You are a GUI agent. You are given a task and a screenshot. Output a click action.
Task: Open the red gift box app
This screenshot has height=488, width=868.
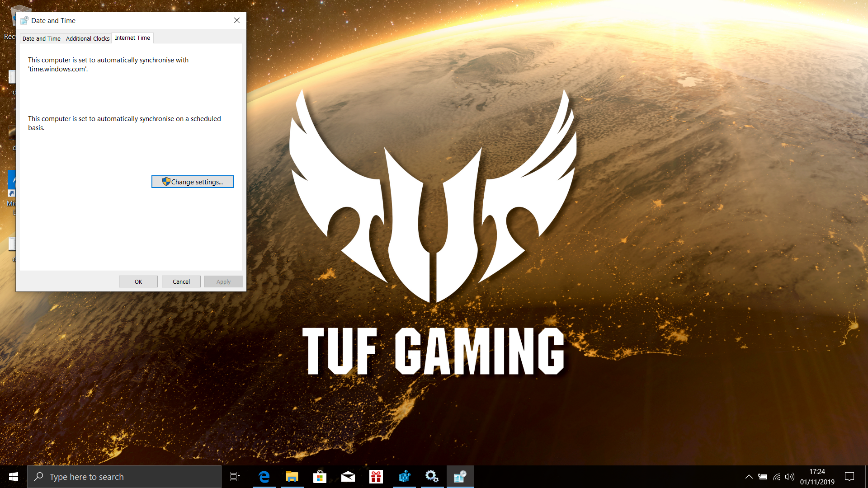376,477
